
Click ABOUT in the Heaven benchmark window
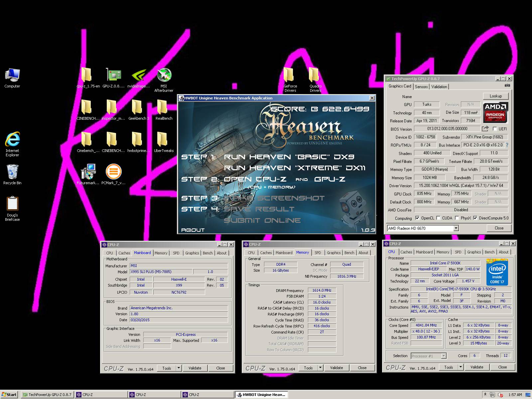pos(193,230)
